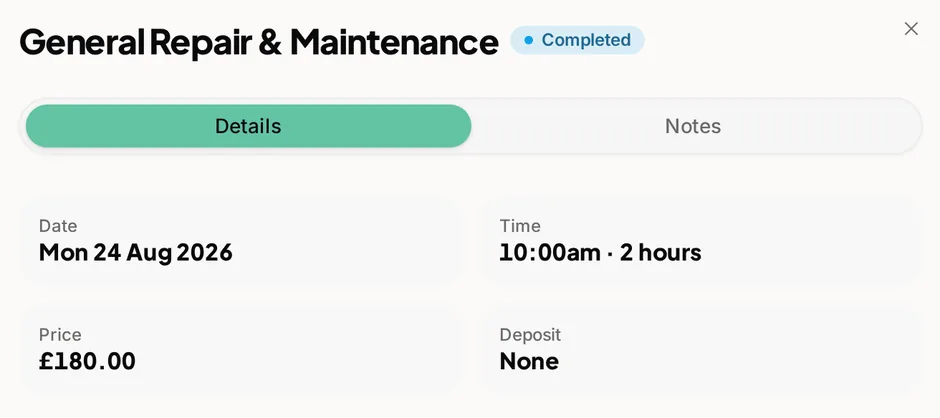Image resolution: width=940 pixels, height=418 pixels.
Task: Switch to the Notes tab
Action: 693,126
